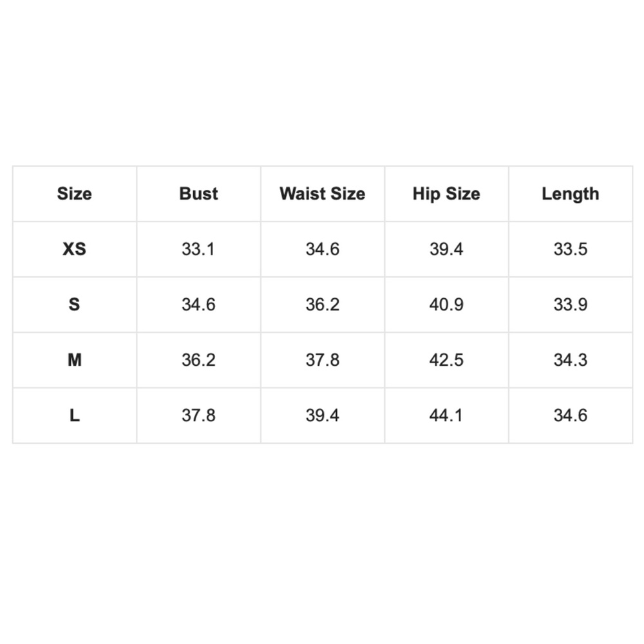Click the Size column header
This screenshot has height=644, width=644.
[x=74, y=194]
